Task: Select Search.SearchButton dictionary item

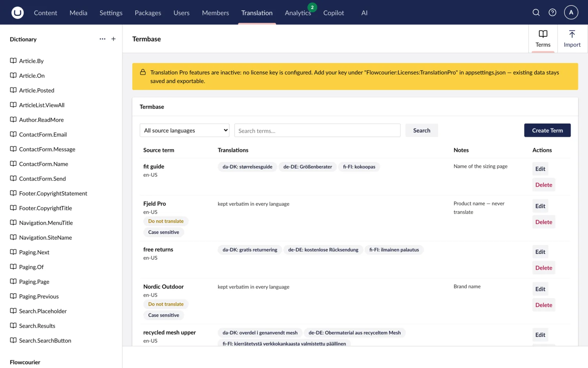Action: coord(45,340)
